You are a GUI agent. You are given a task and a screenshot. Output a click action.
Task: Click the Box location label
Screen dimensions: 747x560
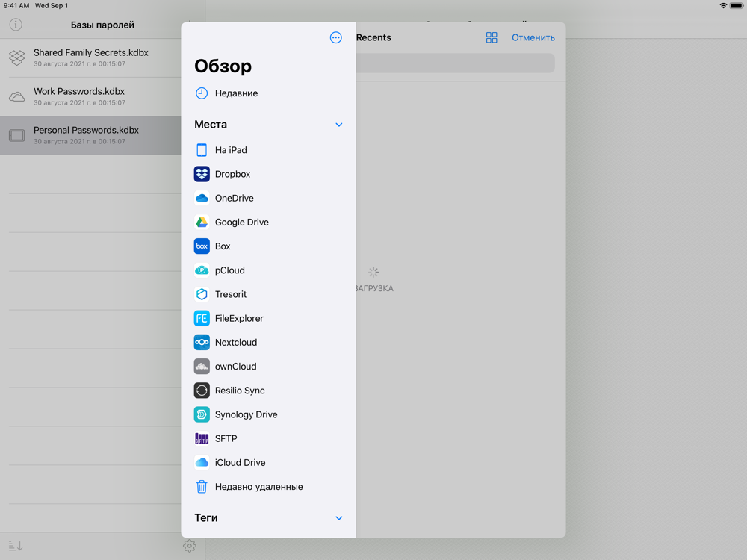click(x=223, y=246)
